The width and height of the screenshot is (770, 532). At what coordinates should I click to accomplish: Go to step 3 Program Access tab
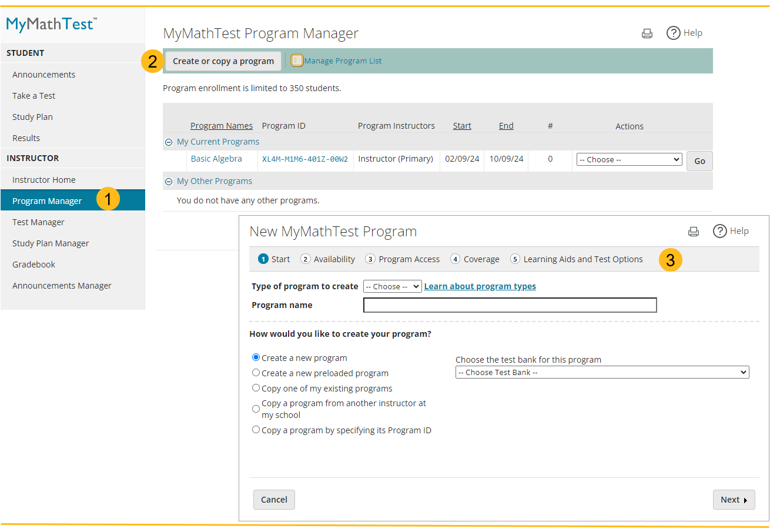coord(403,259)
